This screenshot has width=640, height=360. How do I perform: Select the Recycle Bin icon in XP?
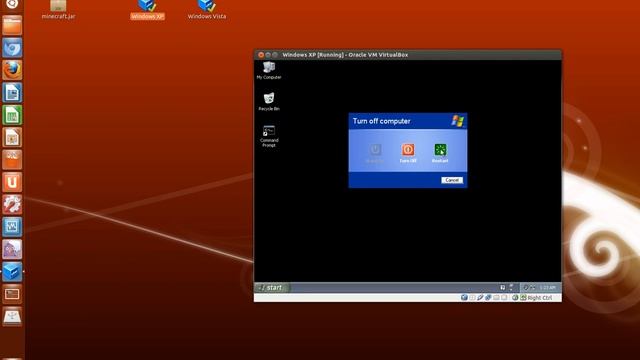click(269, 102)
